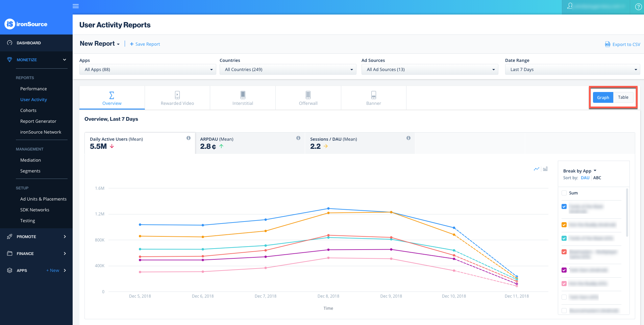Click the Monetize diamond icon
Screen dimensions: 644x325
[x=9, y=60]
